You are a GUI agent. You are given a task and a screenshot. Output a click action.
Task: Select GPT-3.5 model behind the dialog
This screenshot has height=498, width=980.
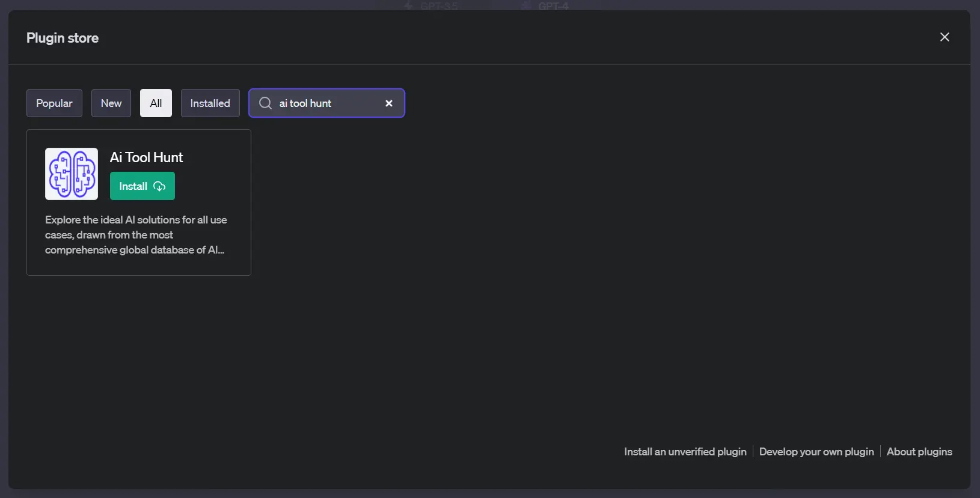pyautogui.click(x=432, y=5)
